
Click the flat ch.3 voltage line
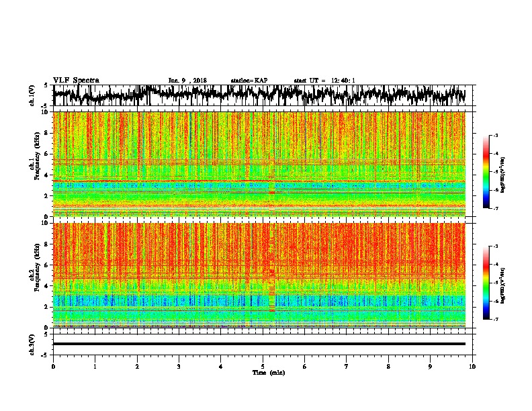click(259, 344)
